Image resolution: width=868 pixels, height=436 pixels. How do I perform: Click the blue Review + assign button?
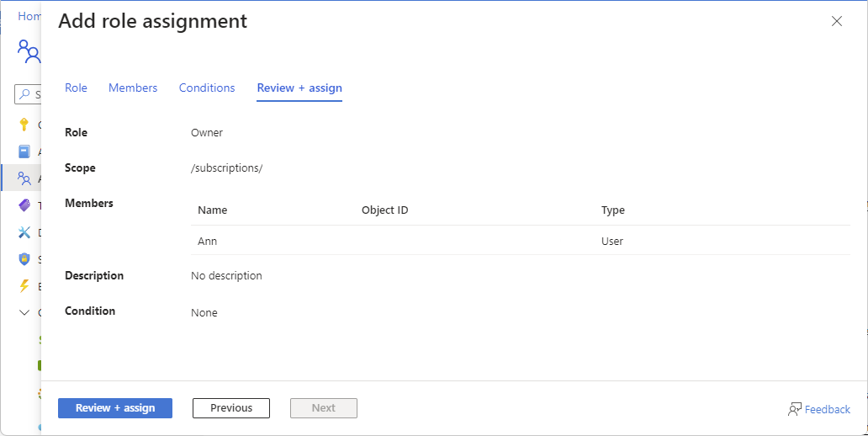tap(115, 408)
